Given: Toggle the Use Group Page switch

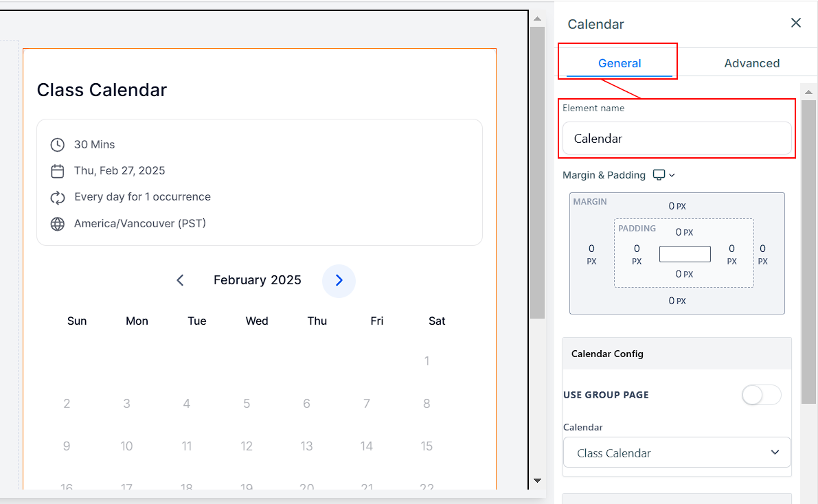Looking at the screenshot, I should [761, 395].
